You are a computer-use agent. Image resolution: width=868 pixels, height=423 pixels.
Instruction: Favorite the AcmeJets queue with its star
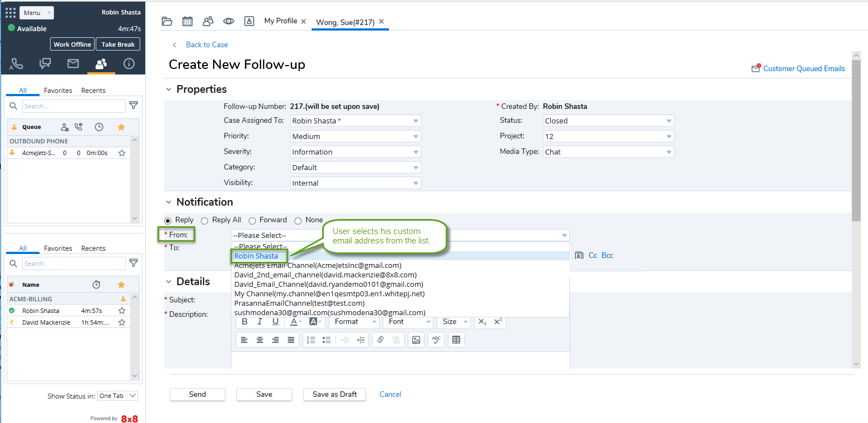coord(122,153)
